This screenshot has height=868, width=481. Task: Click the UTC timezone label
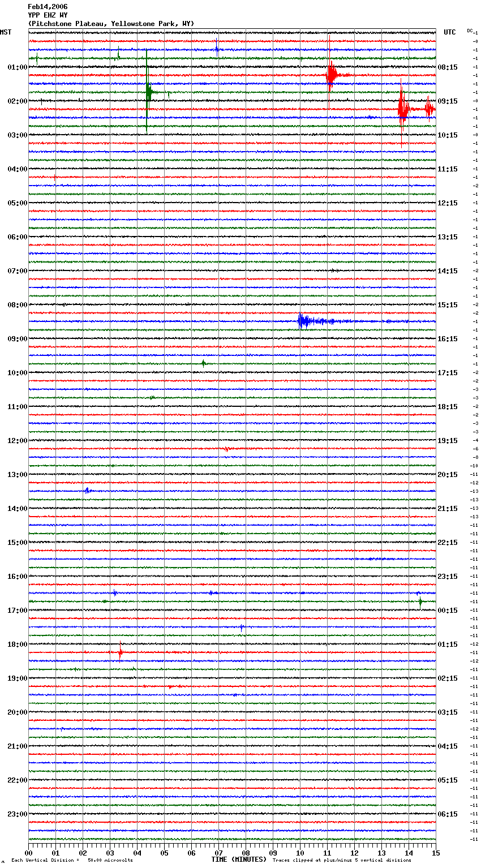[450, 32]
